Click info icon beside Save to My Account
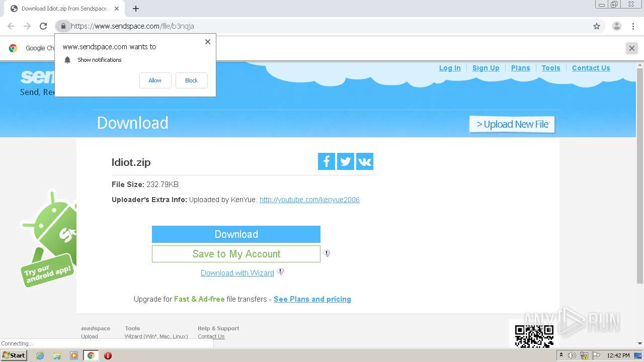This screenshot has width=644, height=362. [327, 253]
